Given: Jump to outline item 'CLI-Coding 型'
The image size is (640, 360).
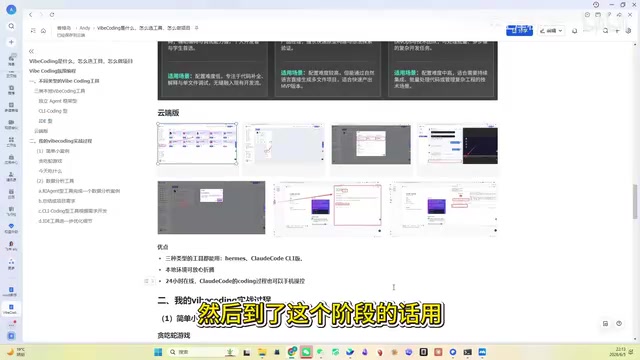Looking at the screenshot, I should click(x=53, y=111).
